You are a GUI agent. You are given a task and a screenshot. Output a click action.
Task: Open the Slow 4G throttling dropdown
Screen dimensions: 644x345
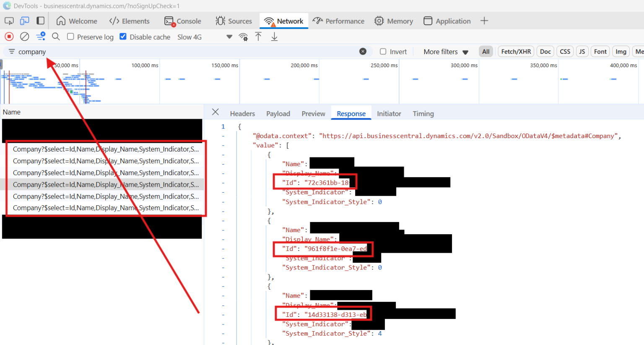click(190, 37)
